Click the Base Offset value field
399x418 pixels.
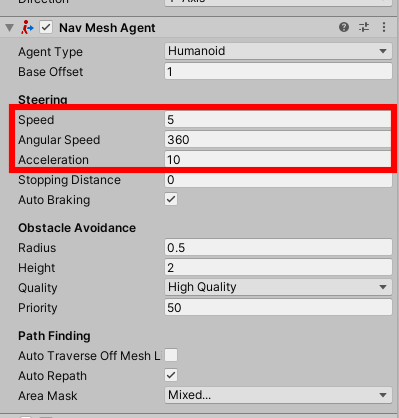278,72
